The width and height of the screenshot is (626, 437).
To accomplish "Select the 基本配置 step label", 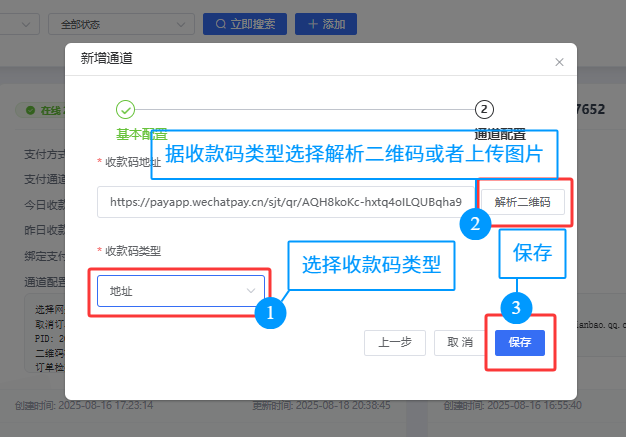I will point(141,133).
